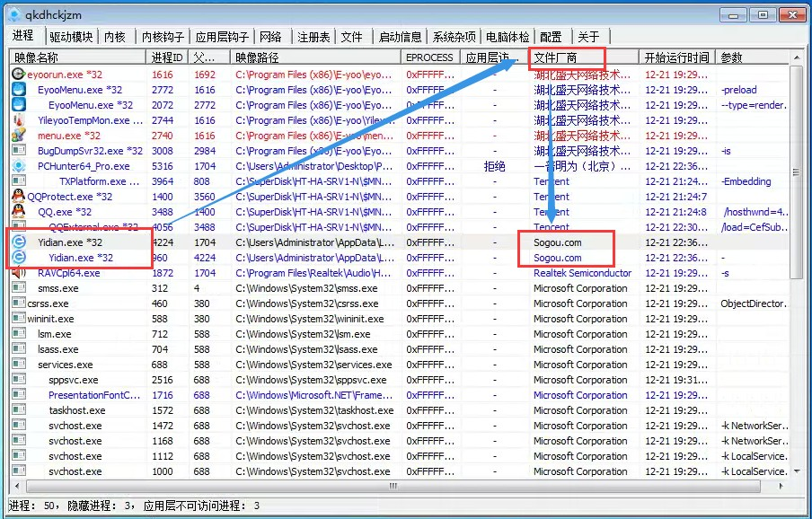Open the 注册表 tab
Screen dimensions: 812x519
313,37
